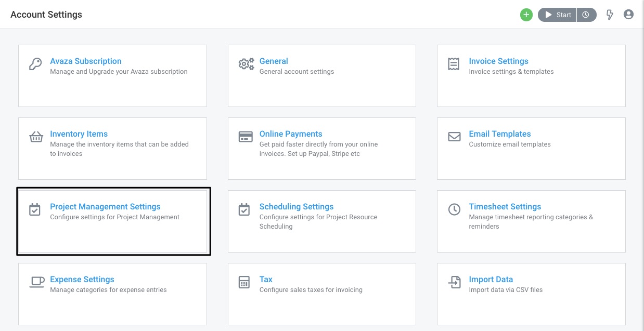The image size is (644, 331).
Task: Open the Project Management Settings link
Action: click(x=105, y=207)
